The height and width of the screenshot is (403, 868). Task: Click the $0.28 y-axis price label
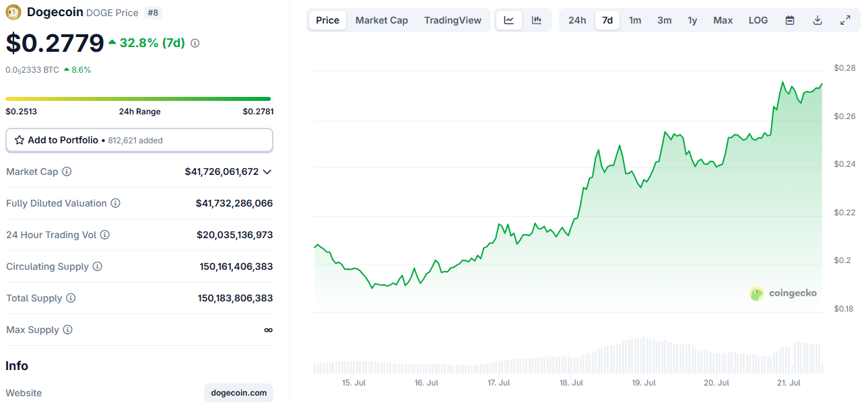[x=844, y=68]
